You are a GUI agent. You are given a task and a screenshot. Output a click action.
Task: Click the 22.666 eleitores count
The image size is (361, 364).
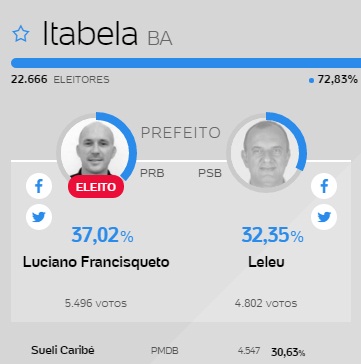click(x=60, y=80)
